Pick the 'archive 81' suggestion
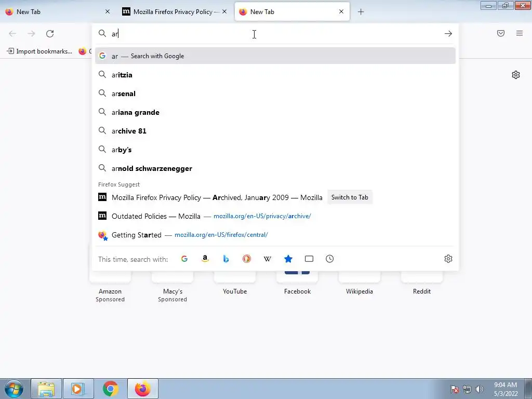This screenshot has height=399, width=532. (x=275, y=131)
